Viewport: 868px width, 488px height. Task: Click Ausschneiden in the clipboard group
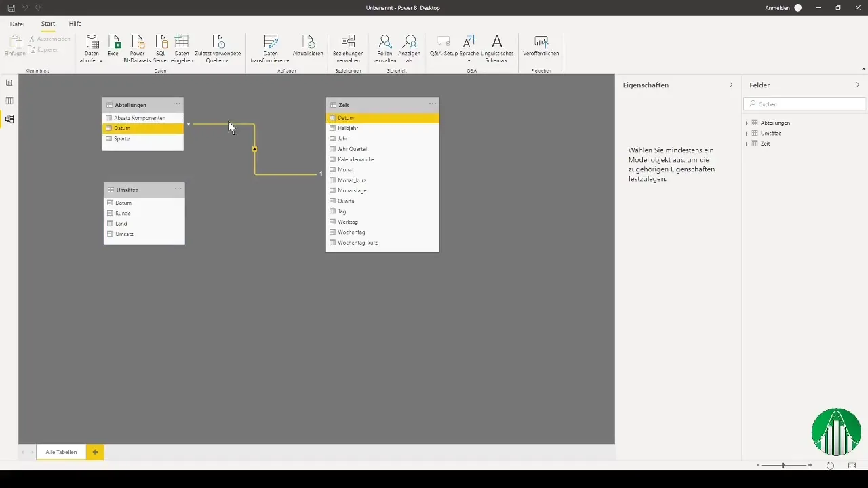[50, 39]
